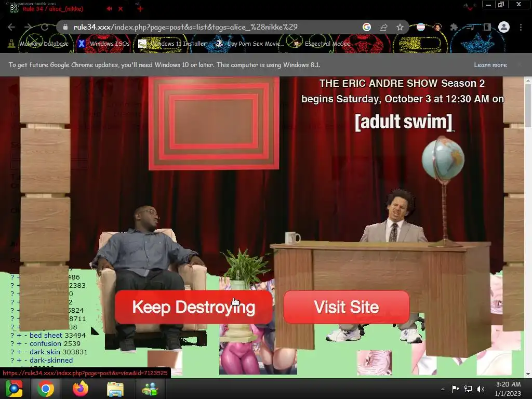
Task: Reload the current page
Action: (45, 27)
